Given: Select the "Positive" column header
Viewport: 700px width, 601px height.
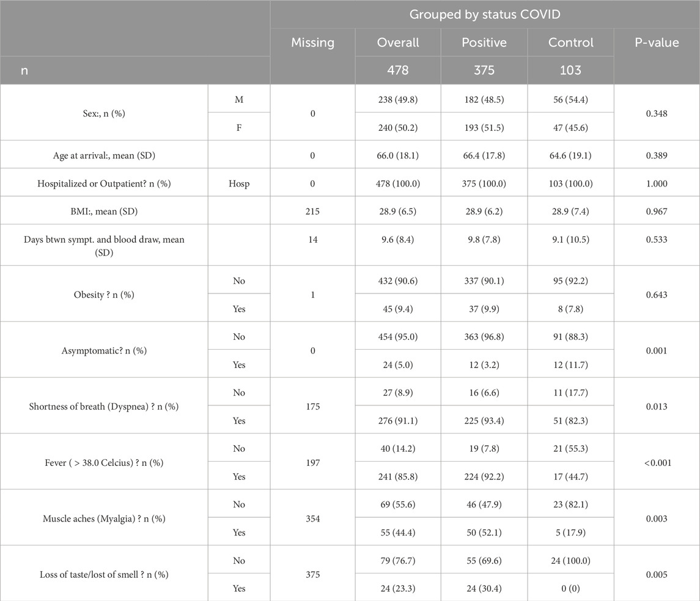Looking at the screenshot, I should pyautogui.click(x=484, y=43).
